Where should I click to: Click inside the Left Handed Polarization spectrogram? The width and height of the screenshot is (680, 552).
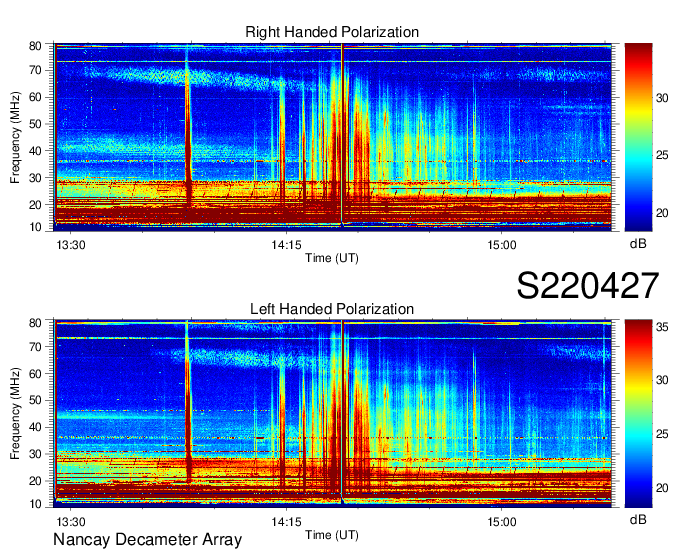click(333, 414)
